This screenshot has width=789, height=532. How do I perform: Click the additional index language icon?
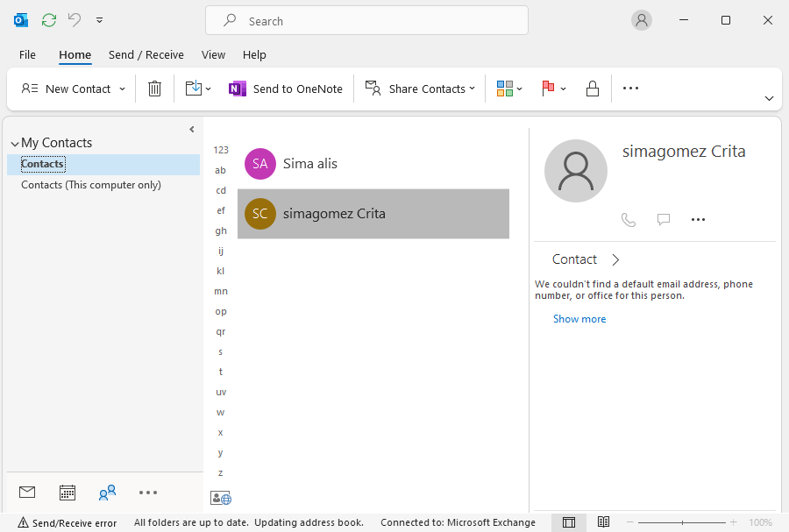pyautogui.click(x=220, y=499)
